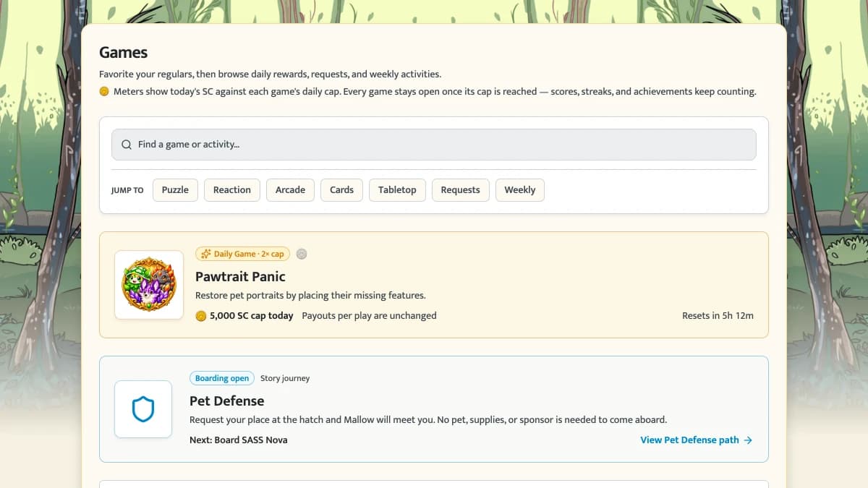Jump to the Puzzle section
The height and width of the screenshot is (488, 868).
point(175,190)
